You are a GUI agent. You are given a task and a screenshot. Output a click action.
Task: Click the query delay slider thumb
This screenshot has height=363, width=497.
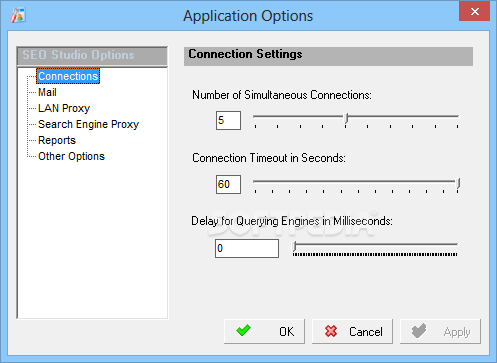pyautogui.click(x=295, y=246)
